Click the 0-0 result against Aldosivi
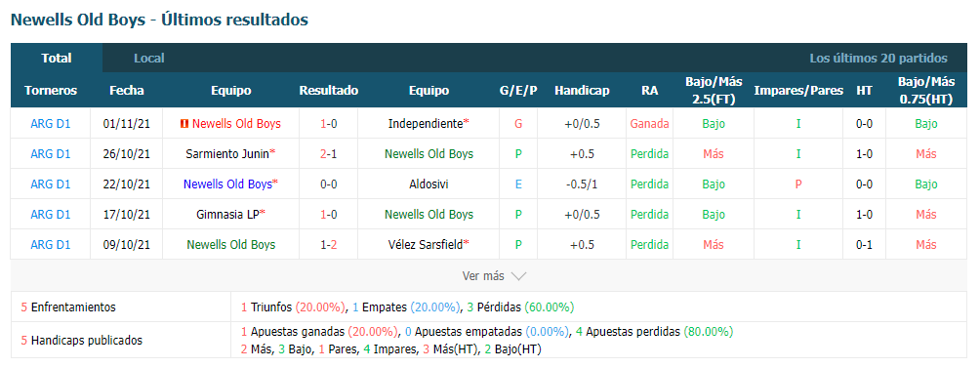The width and height of the screenshot is (980, 368). pos(329,184)
